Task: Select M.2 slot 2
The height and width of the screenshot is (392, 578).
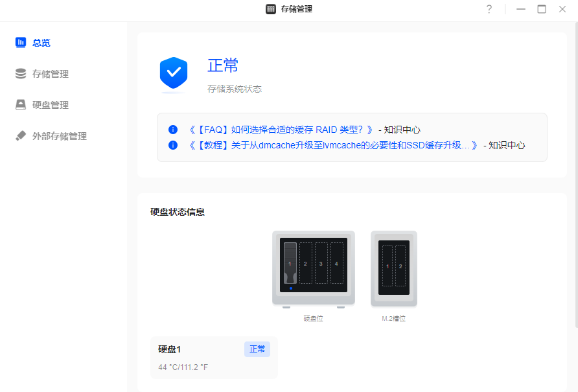Action: (400, 266)
